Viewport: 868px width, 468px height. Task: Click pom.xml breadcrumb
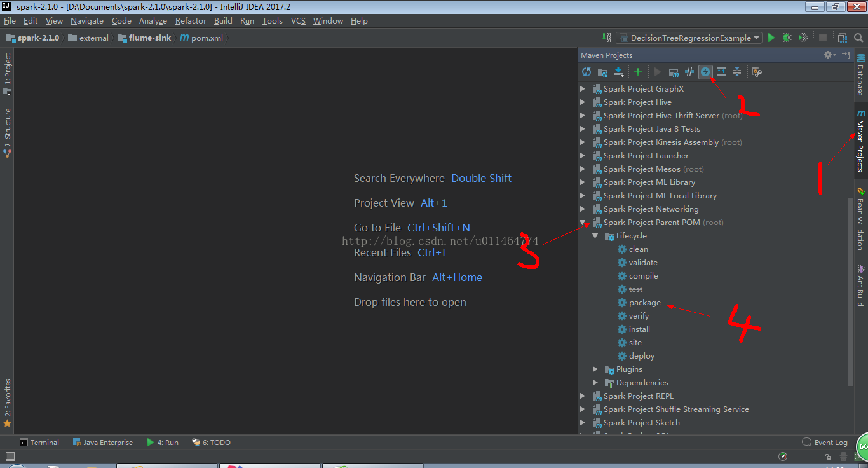pyautogui.click(x=201, y=38)
